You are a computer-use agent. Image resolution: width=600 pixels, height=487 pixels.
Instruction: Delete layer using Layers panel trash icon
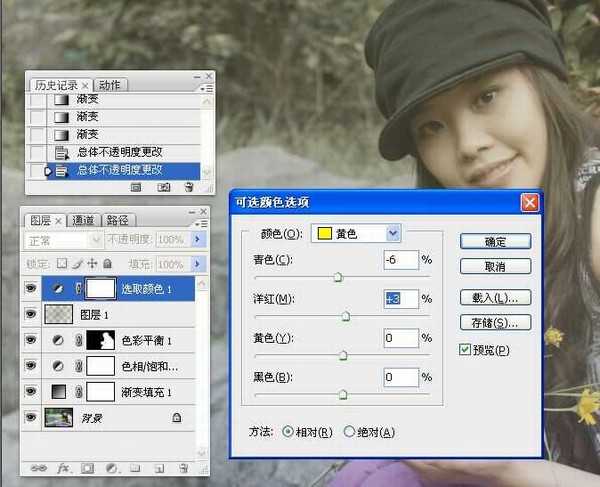tap(185, 468)
